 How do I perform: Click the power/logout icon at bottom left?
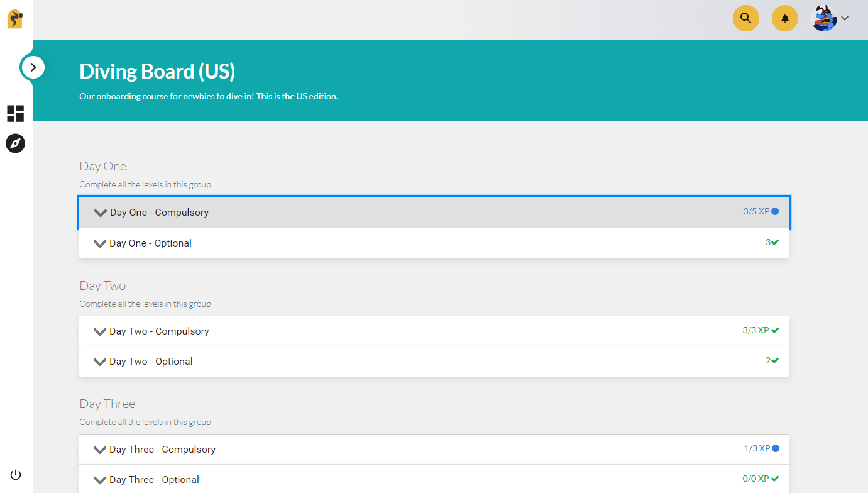(x=15, y=474)
